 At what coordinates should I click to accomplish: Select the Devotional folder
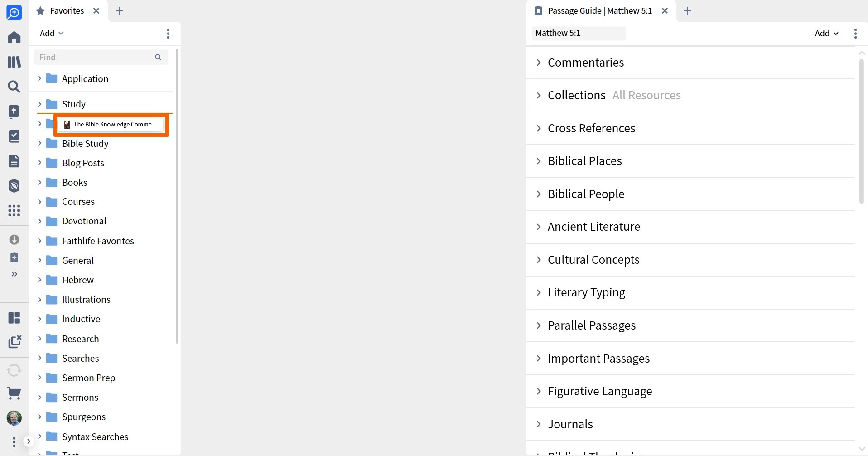pos(84,221)
